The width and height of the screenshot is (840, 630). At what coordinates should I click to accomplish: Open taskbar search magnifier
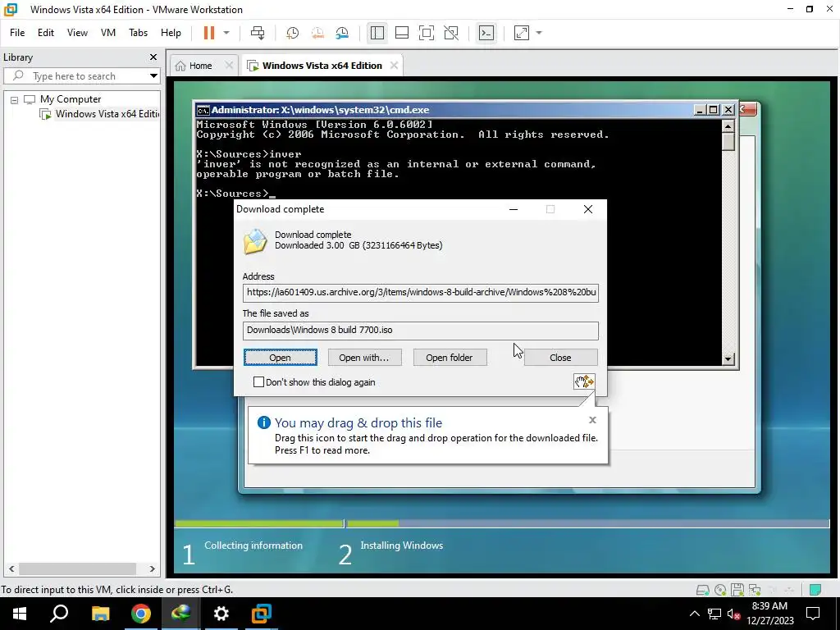tap(59, 614)
